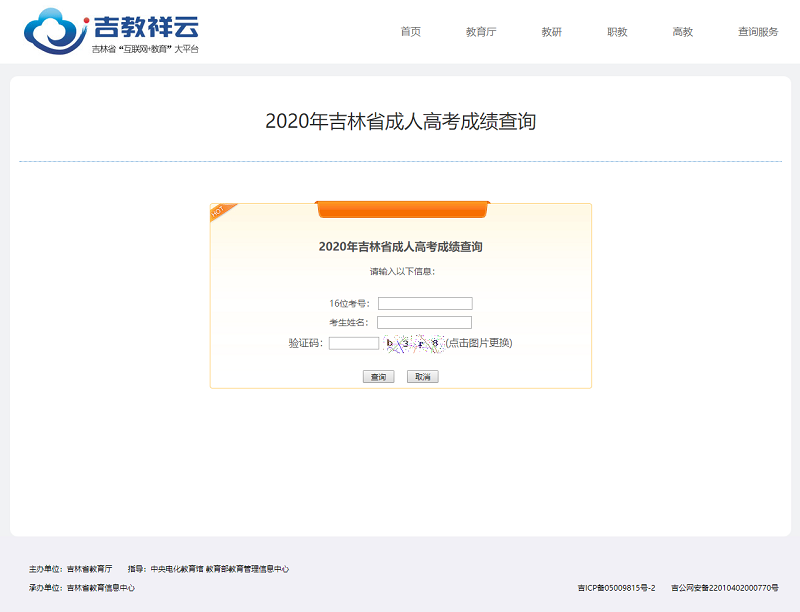Click the 吉ICP备05009815号-2 footer text
Image resolution: width=800 pixels, height=612 pixels.
click(x=616, y=588)
